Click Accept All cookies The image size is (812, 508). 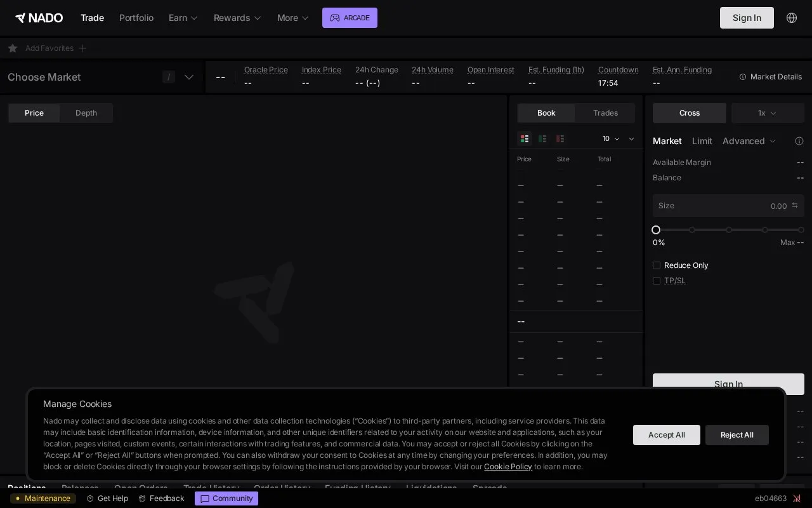[x=667, y=435]
